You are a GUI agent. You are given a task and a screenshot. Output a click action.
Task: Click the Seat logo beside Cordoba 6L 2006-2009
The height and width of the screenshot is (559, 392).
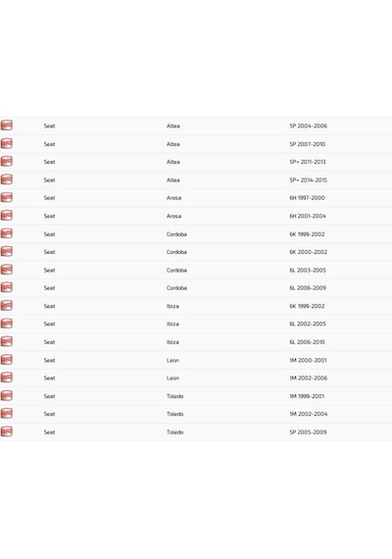[x=7, y=287]
